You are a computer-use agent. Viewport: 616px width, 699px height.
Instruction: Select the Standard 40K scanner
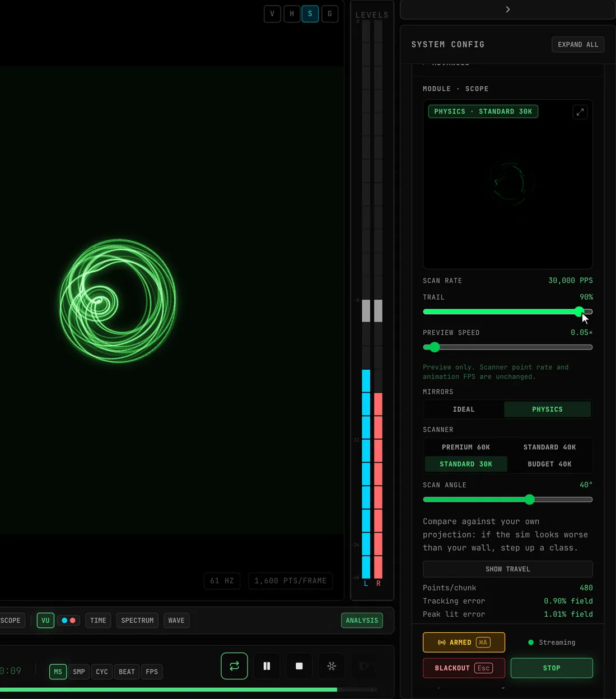point(549,447)
